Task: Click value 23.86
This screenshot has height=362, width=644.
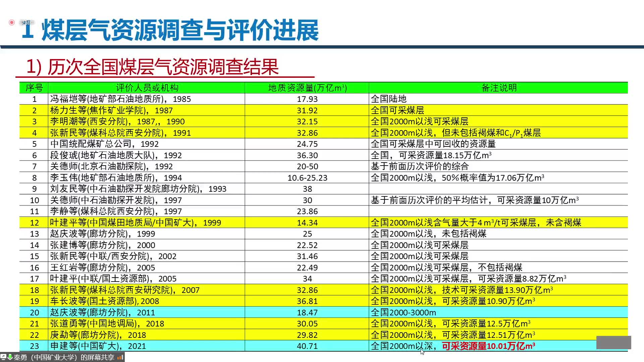Action: pyautogui.click(x=307, y=212)
